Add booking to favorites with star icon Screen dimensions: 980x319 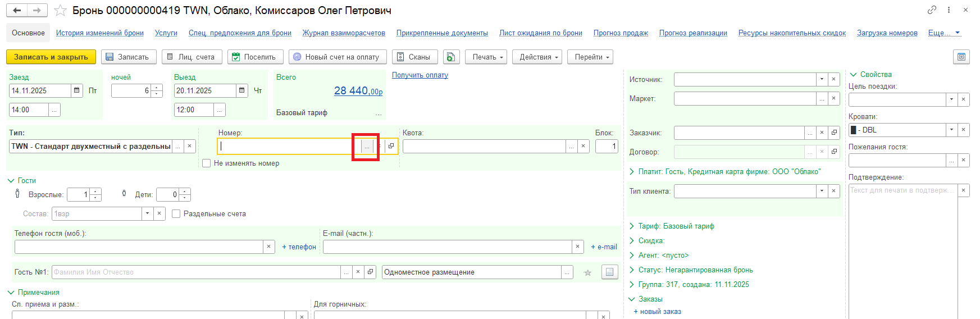pos(61,11)
